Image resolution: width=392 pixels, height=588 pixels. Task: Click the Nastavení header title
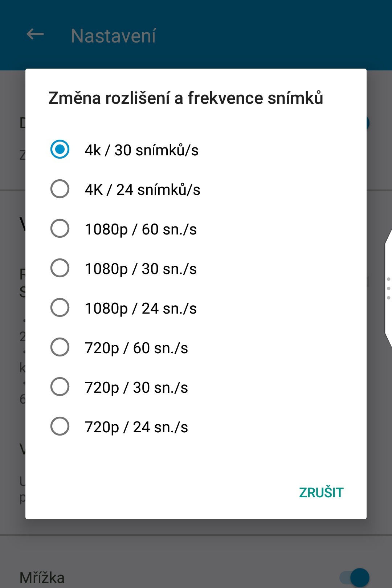tap(113, 36)
